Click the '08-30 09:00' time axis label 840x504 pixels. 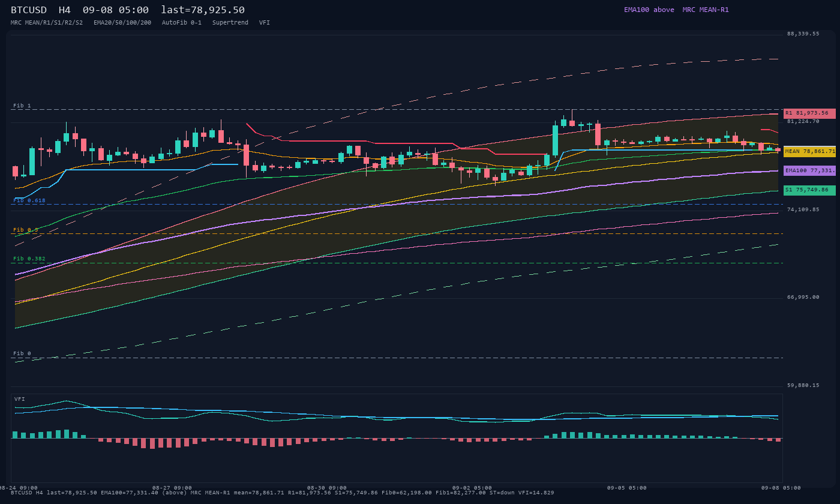coord(327,488)
